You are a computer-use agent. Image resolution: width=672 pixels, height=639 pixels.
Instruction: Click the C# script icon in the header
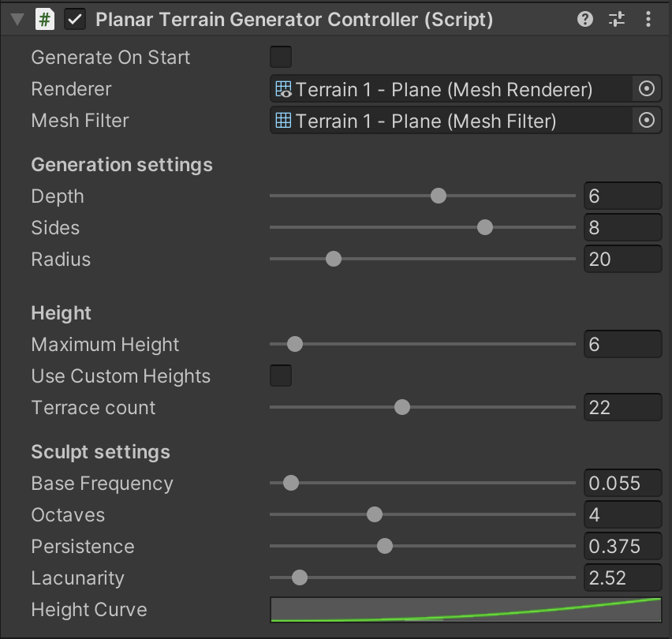click(x=44, y=18)
